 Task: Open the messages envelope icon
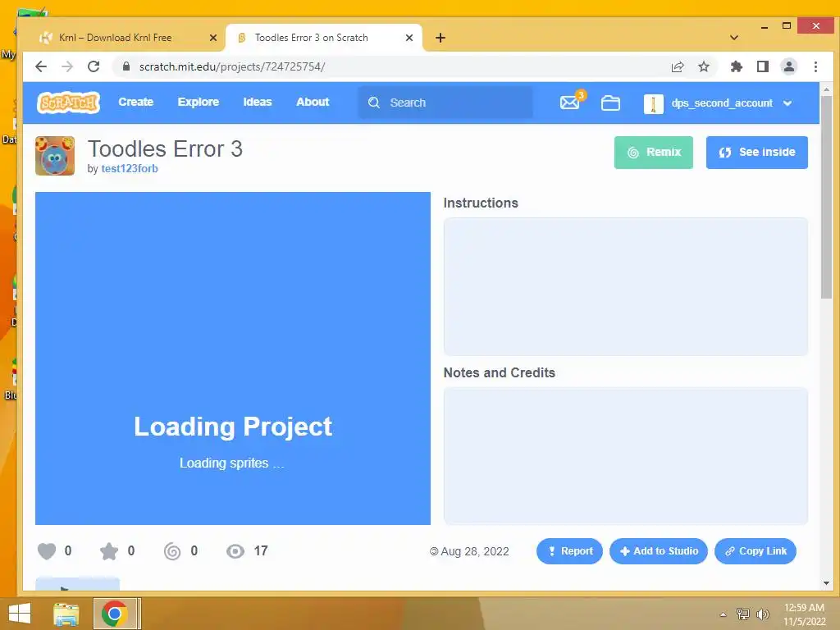coord(569,103)
